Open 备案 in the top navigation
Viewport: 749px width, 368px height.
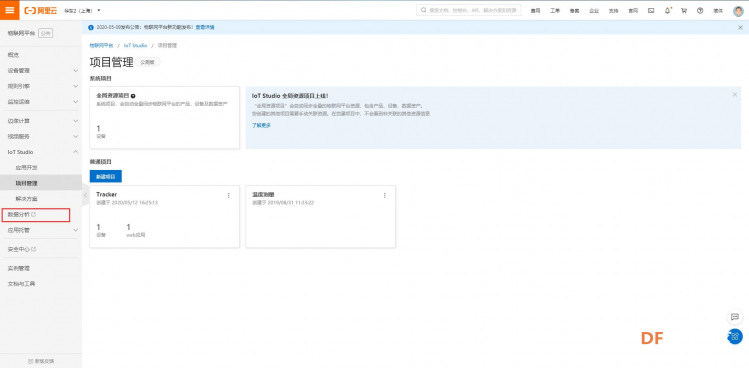[x=574, y=11]
